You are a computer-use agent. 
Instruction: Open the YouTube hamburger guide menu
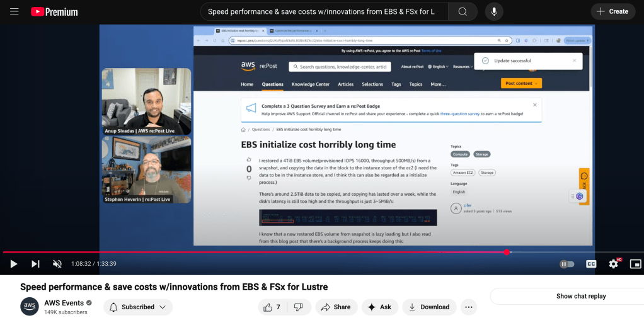tap(14, 11)
